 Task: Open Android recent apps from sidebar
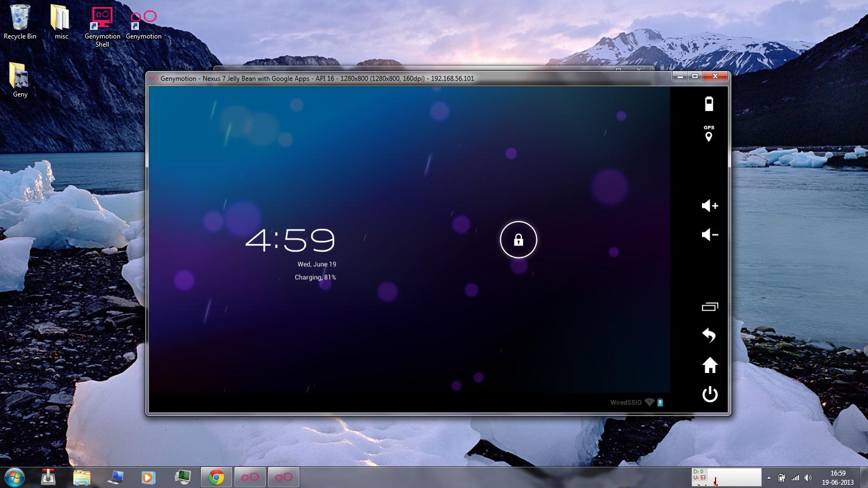tap(711, 307)
